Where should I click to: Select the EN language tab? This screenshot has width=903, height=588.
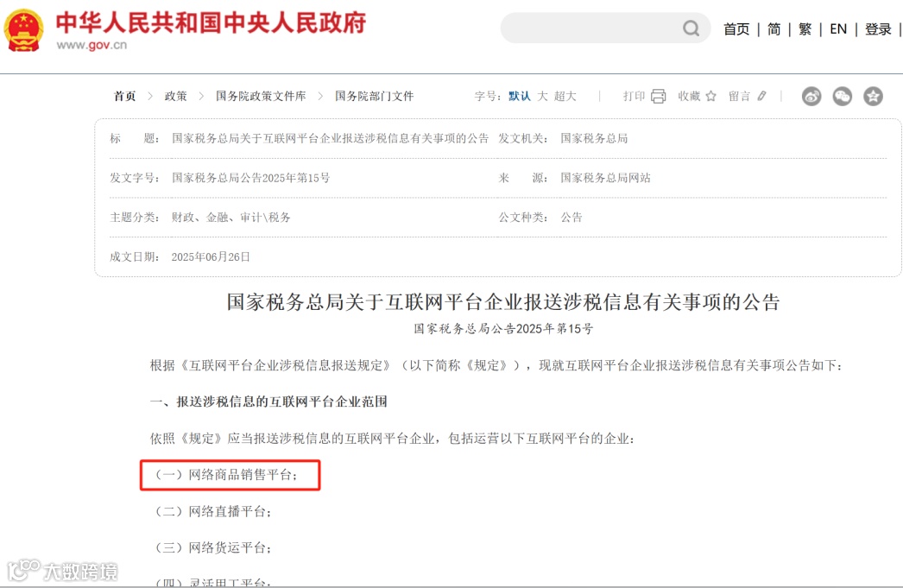[837, 28]
